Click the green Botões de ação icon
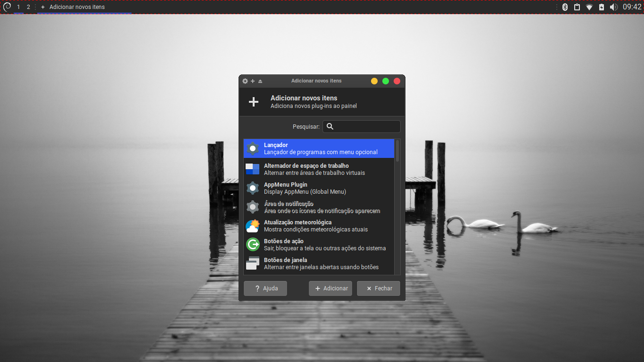 [253, 245]
